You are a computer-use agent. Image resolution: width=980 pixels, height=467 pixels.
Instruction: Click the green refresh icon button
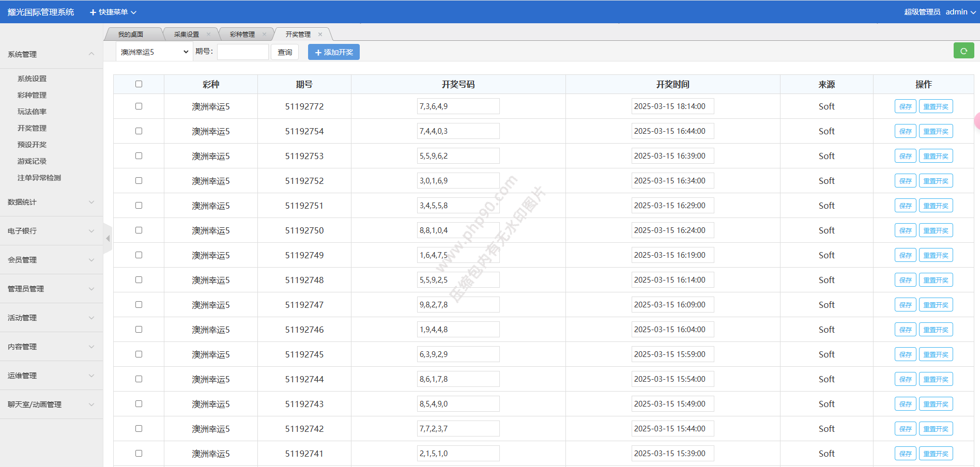point(963,51)
